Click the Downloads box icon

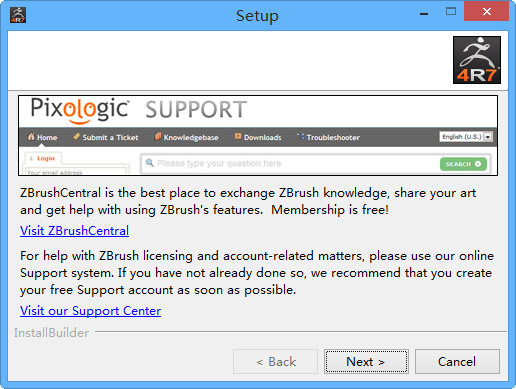(x=238, y=136)
